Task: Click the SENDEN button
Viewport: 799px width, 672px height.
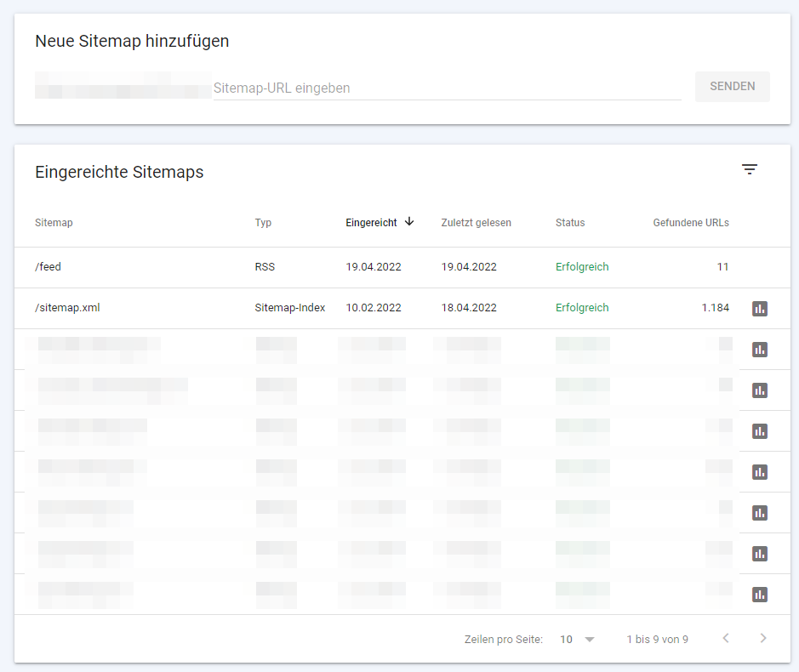Action: click(732, 86)
